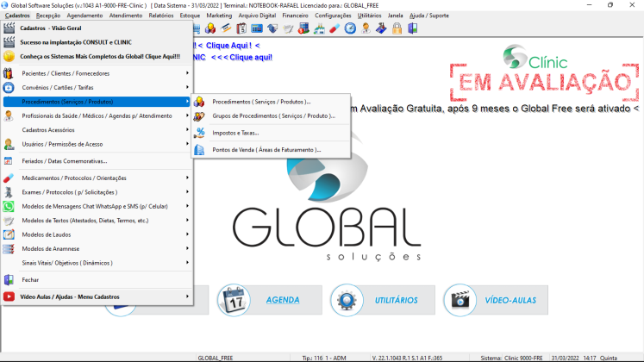Open the Agendamento menu
The image size is (644, 362).
[x=84, y=16]
